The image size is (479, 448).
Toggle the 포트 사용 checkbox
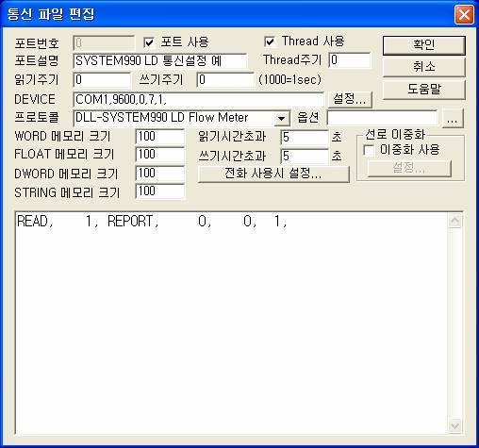(x=149, y=42)
